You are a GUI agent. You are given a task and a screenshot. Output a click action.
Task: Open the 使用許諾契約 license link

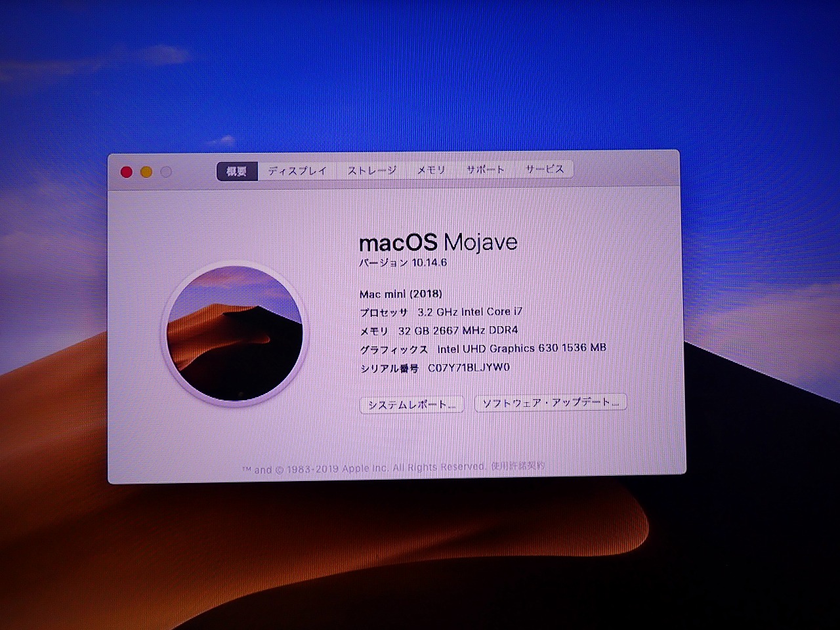tap(518, 466)
